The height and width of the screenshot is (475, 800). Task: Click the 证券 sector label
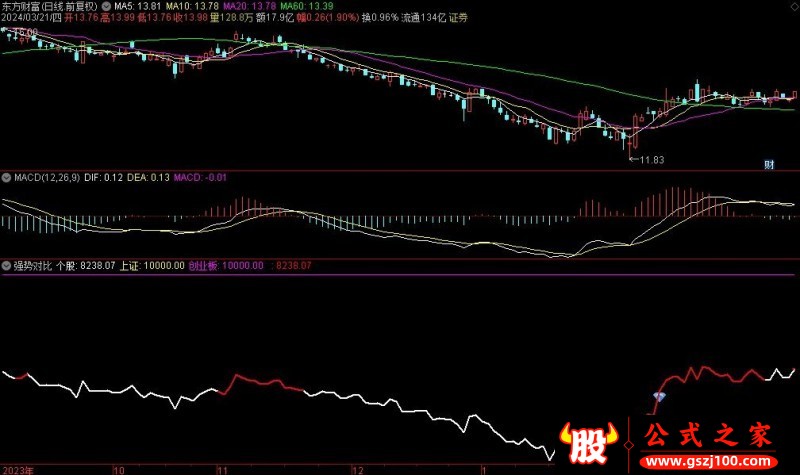458,18
